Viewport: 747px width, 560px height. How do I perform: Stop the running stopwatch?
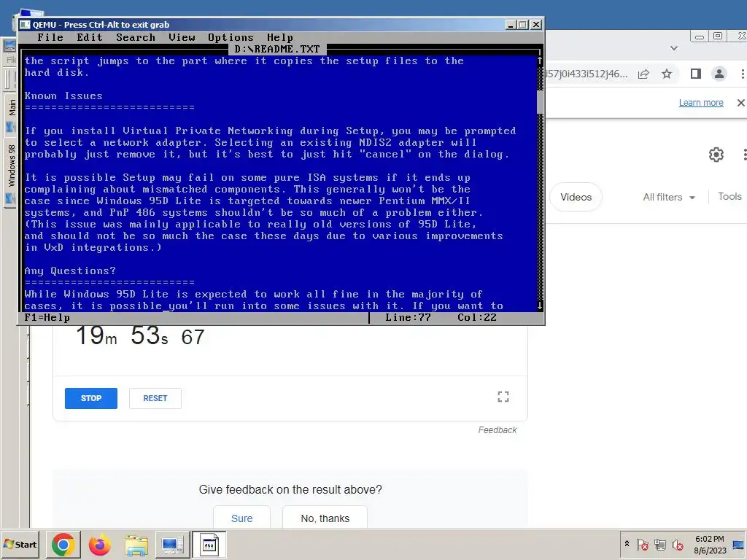(x=91, y=398)
